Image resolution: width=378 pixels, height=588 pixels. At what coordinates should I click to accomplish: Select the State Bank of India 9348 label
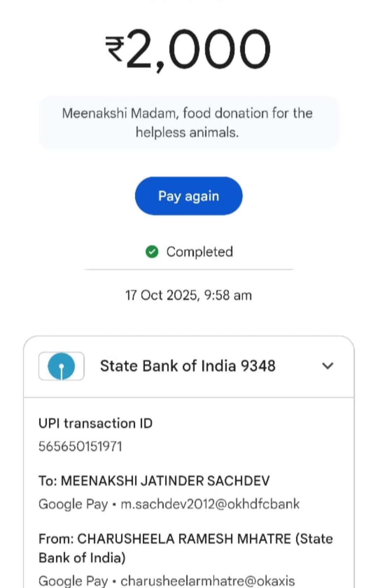[188, 366]
